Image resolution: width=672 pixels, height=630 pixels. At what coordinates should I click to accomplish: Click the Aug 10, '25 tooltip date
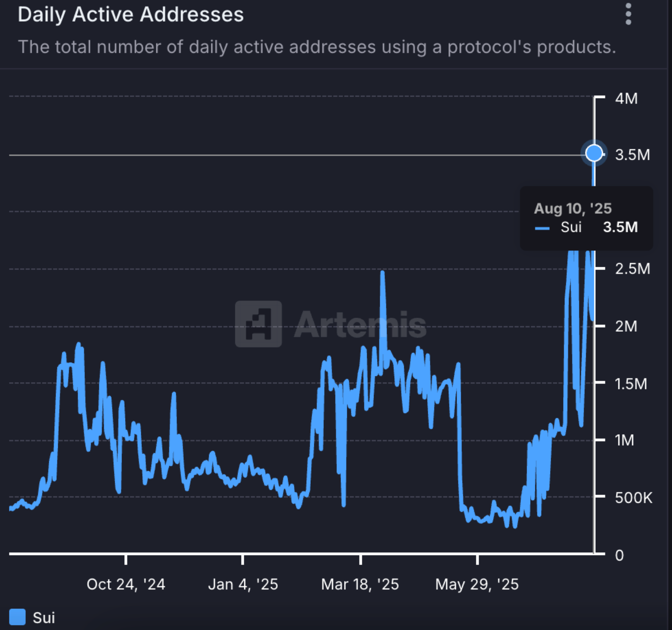(573, 208)
